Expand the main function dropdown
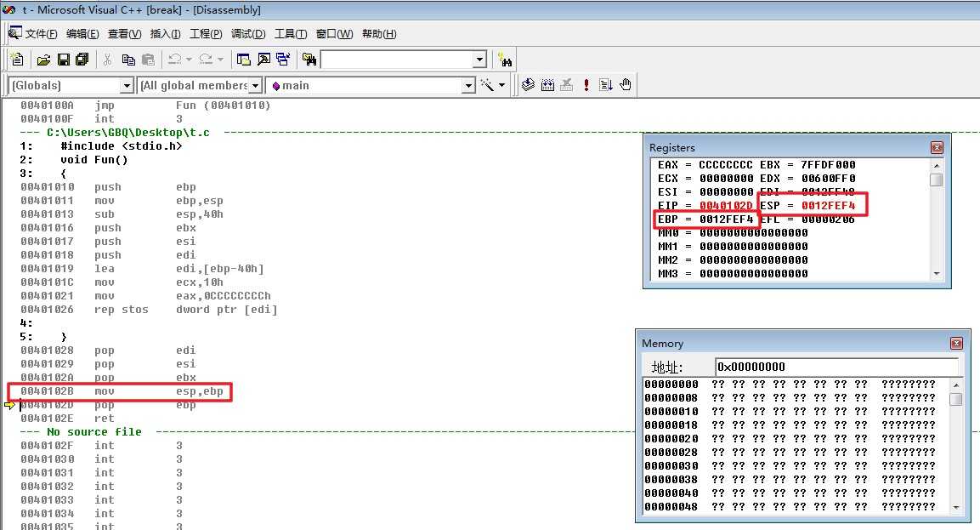 click(x=468, y=86)
